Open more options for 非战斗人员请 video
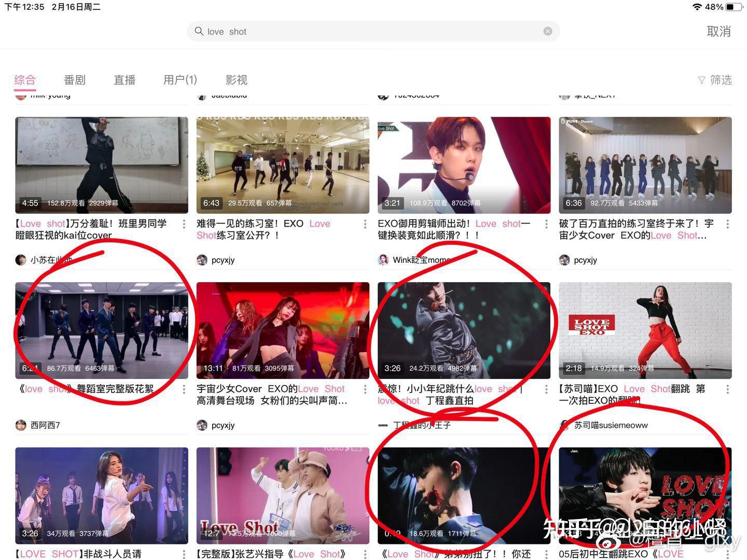Image resolution: width=747 pixels, height=560 pixels. click(184, 554)
